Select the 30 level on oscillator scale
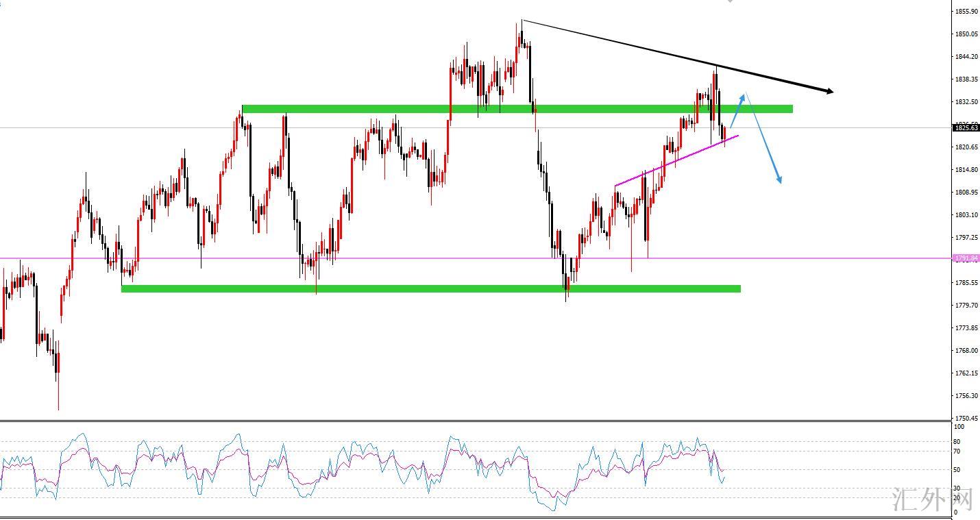Viewport: 980px width, 520px height. pyautogui.click(x=958, y=488)
